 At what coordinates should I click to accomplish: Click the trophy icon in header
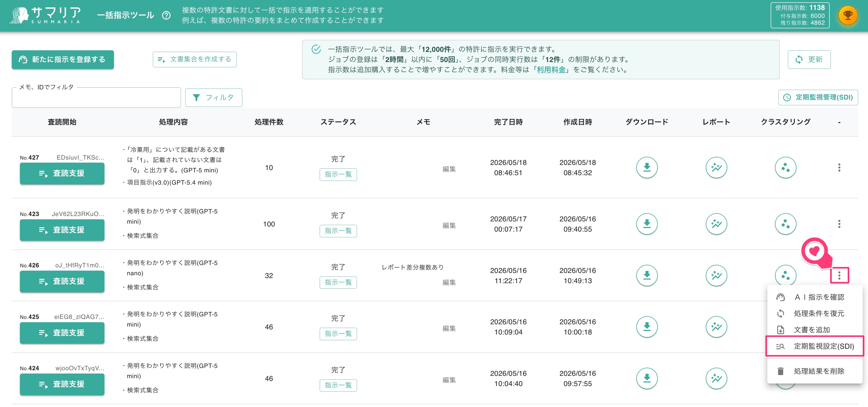pos(848,16)
